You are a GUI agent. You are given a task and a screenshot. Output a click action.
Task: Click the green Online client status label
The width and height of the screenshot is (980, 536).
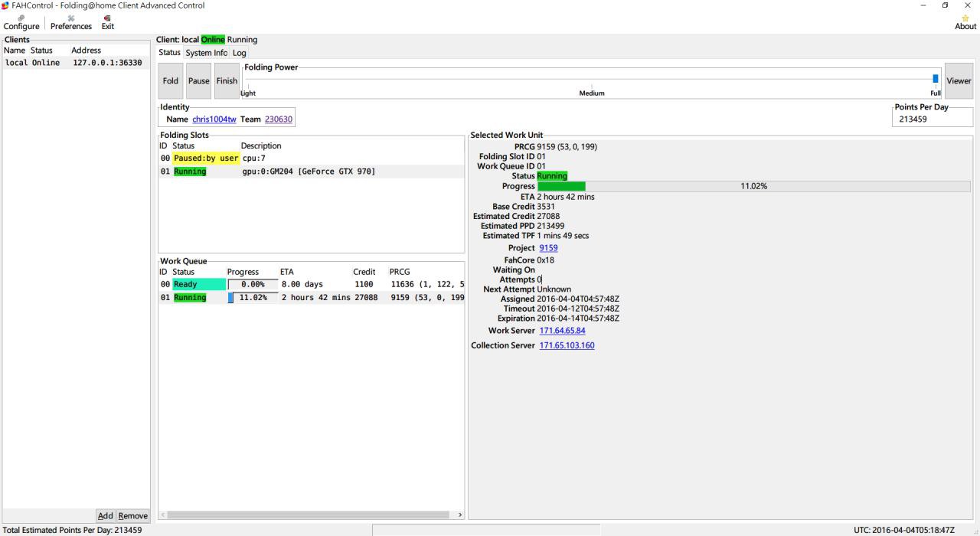coord(213,40)
